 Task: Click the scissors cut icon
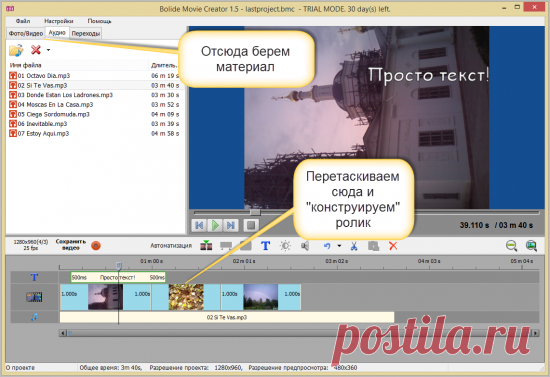pos(354,246)
